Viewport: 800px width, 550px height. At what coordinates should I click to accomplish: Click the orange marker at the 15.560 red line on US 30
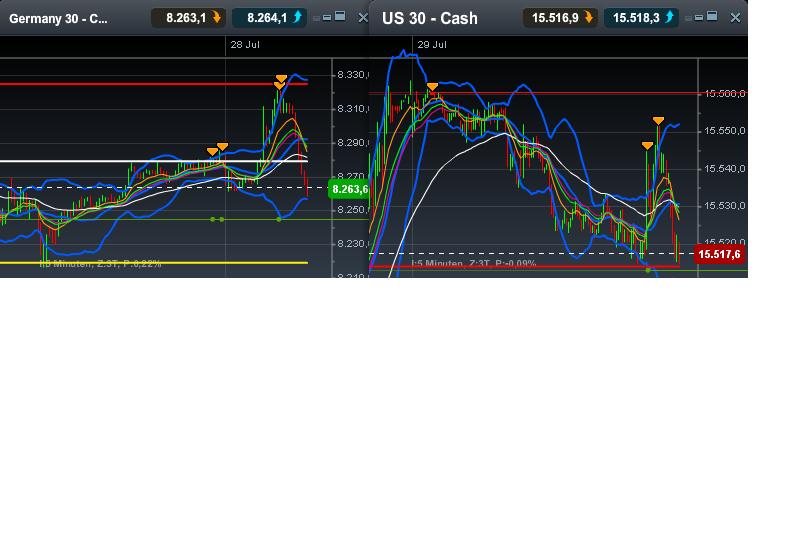[x=432, y=87]
